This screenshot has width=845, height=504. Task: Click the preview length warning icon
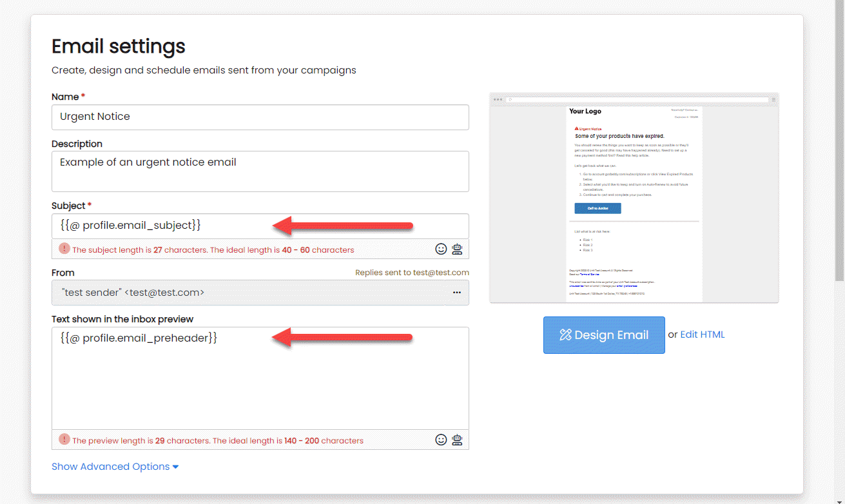point(64,440)
